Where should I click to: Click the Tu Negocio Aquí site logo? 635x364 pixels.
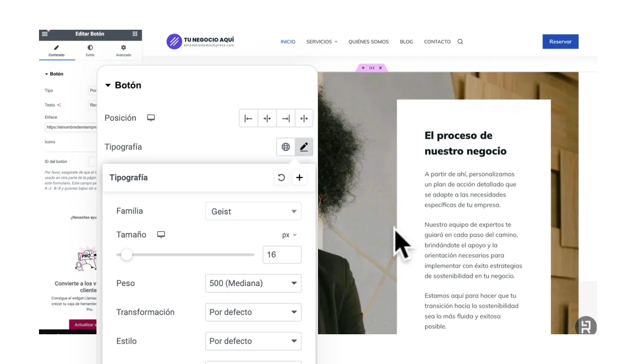pyautogui.click(x=201, y=42)
